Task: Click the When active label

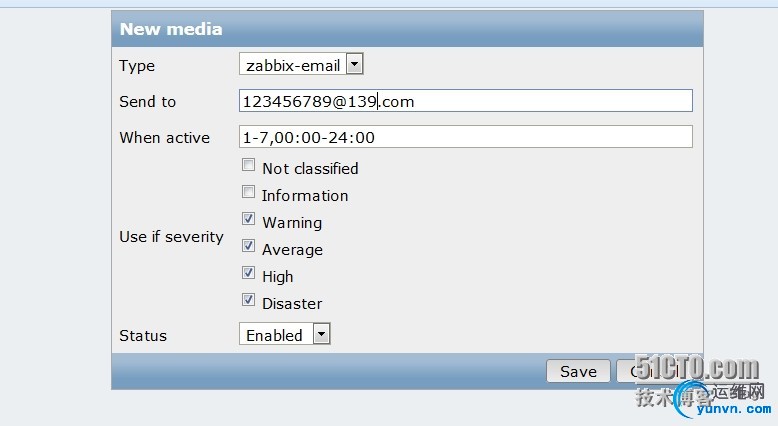Action: tap(164, 138)
